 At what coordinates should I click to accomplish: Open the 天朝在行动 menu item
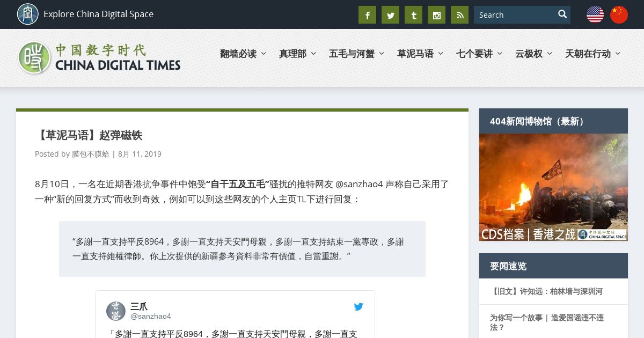pyautogui.click(x=588, y=54)
